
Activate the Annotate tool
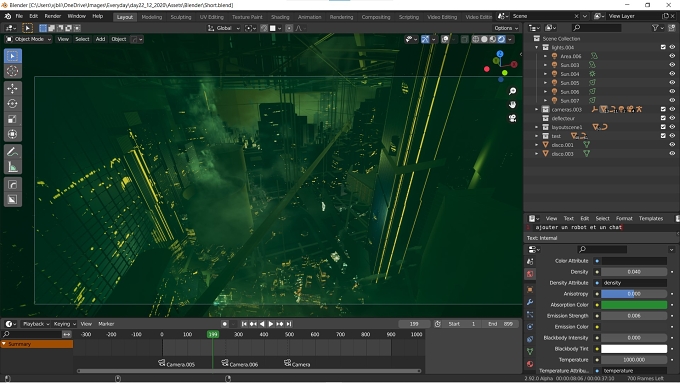tap(13, 152)
